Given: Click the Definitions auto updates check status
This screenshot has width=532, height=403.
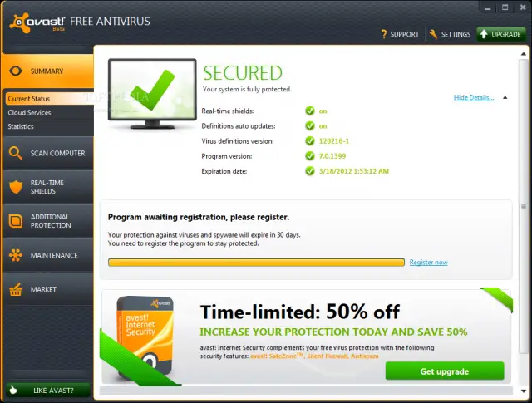Looking at the screenshot, I should point(310,125).
